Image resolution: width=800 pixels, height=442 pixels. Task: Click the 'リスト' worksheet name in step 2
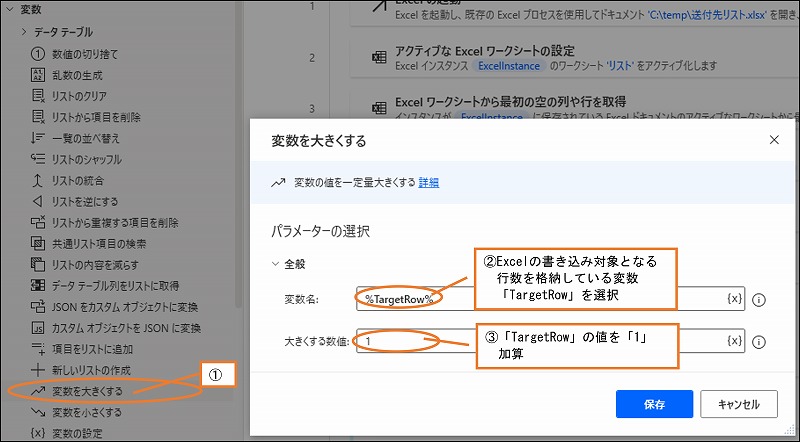[620, 66]
